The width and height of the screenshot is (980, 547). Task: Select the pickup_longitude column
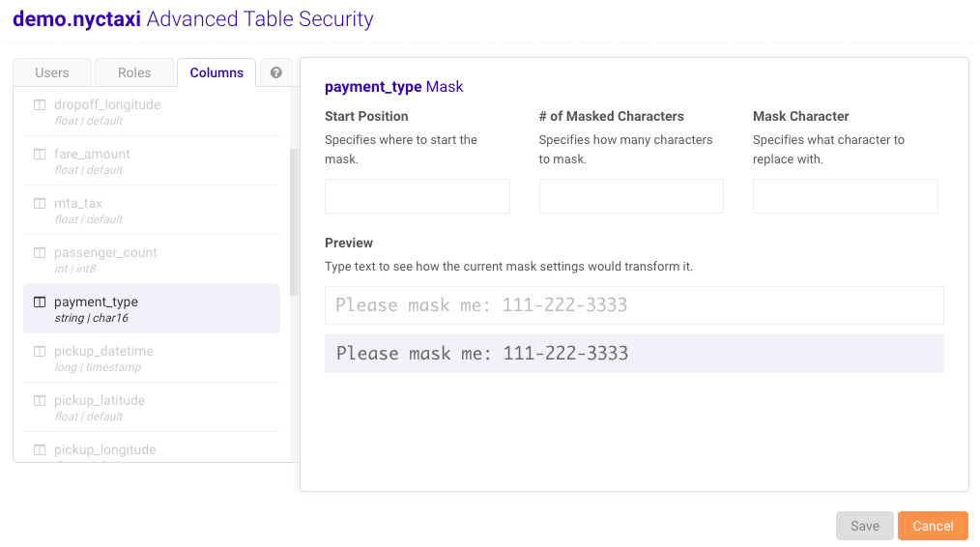104,449
